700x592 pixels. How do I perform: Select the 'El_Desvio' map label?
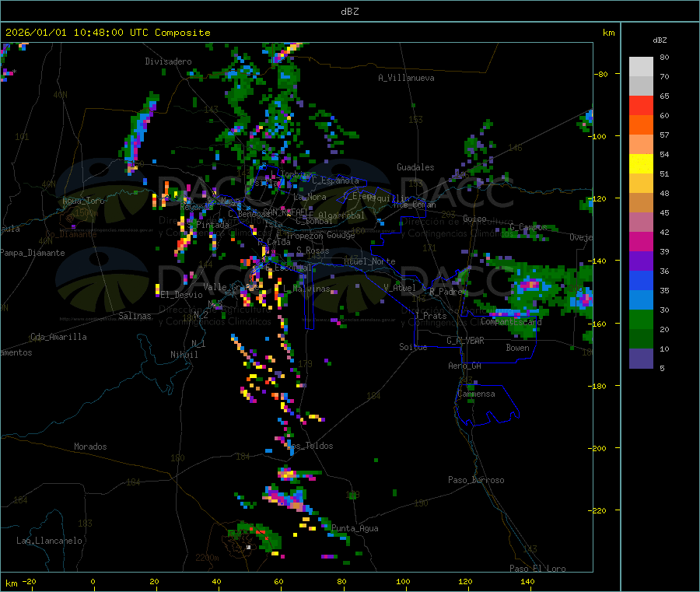pos(181,295)
